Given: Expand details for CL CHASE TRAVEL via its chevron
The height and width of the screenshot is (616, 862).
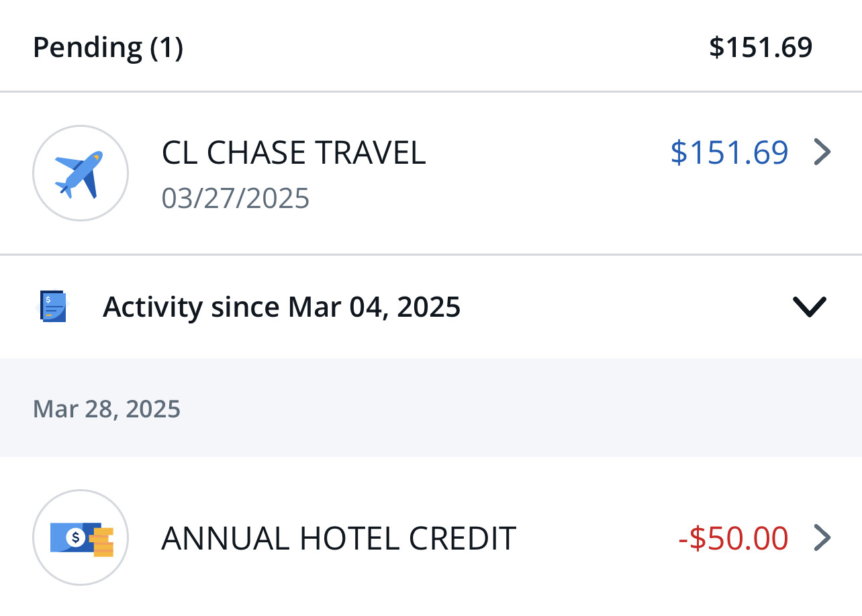Looking at the screenshot, I should (822, 152).
